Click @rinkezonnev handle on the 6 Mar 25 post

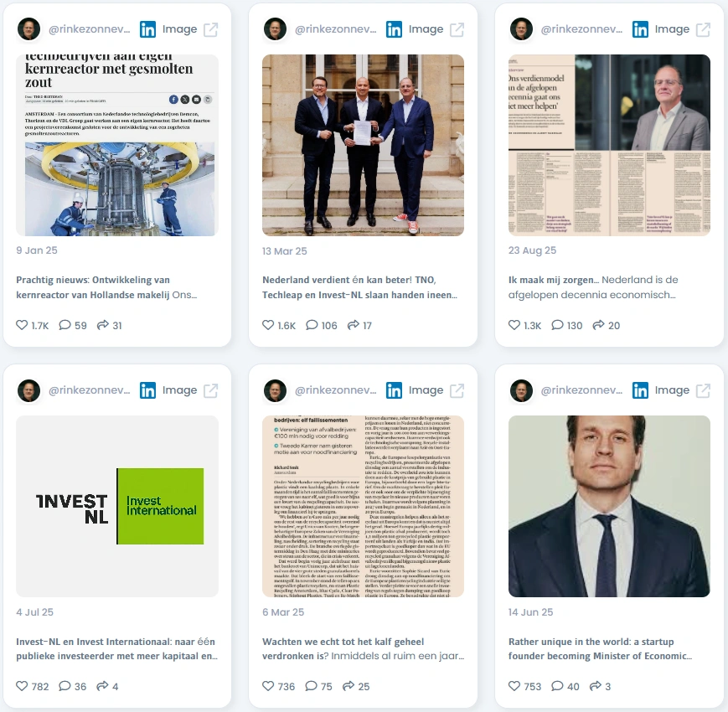(335, 390)
